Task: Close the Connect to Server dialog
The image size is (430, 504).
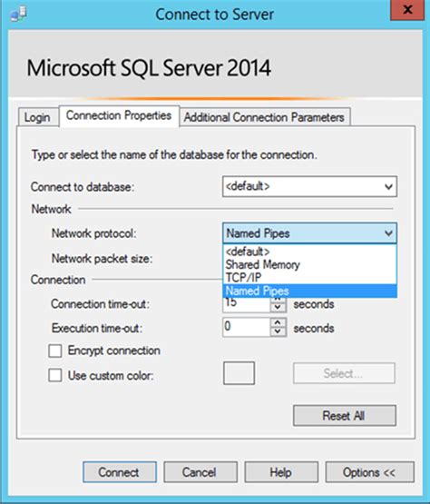Action: (x=407, y=10)
